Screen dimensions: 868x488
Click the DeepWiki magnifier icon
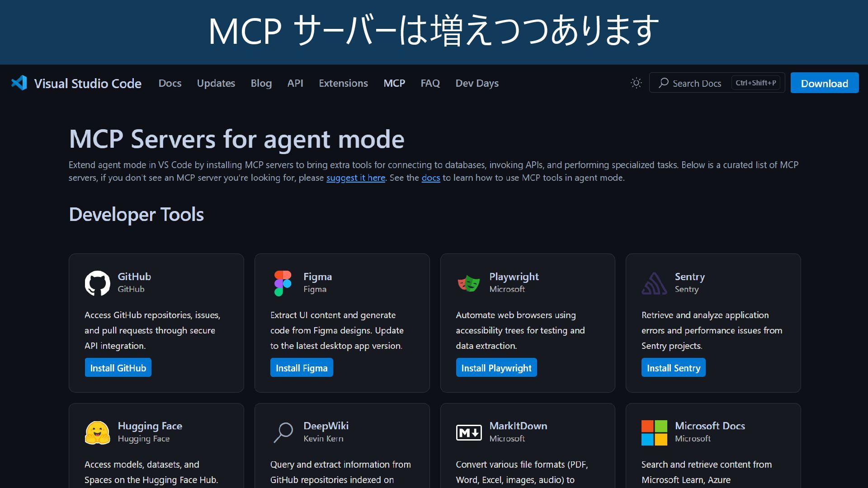[x=283, y=432]
